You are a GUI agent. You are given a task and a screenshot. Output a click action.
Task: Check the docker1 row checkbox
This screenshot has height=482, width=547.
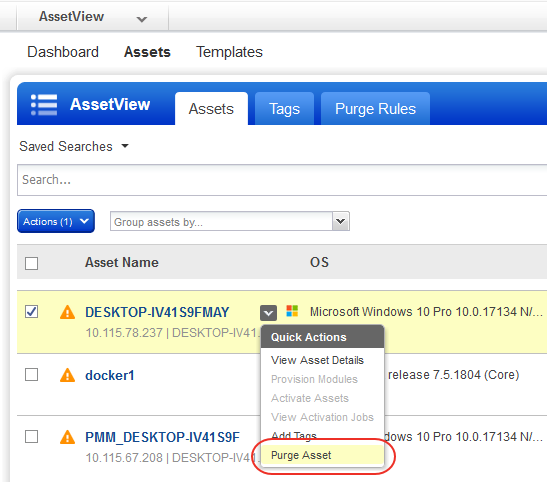tap(31, 375)
